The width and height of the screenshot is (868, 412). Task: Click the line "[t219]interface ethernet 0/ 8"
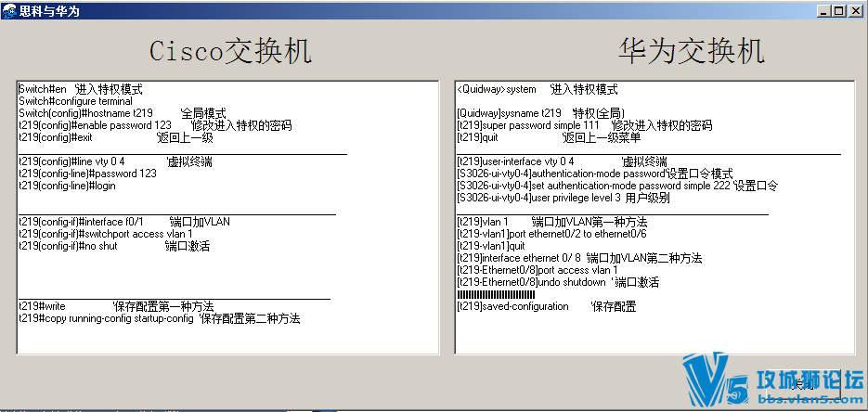pyautogui.click(x=519, y=258)
